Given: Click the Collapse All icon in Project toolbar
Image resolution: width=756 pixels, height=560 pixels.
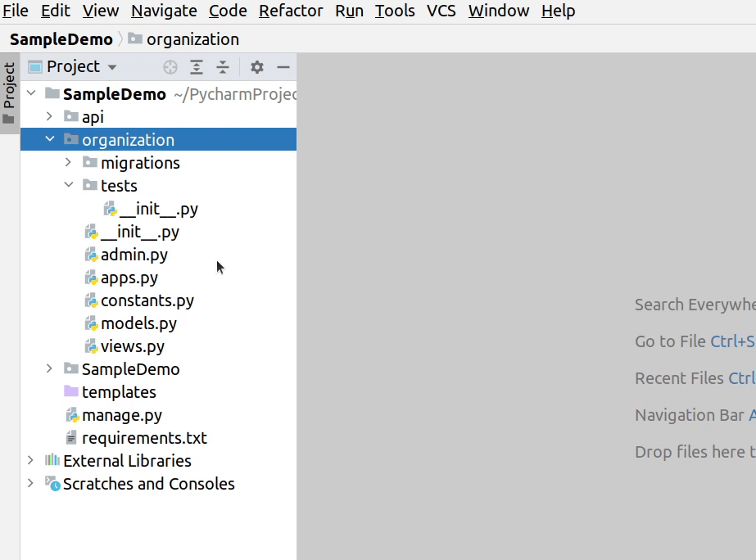Looking at the screenshot, I should click(x=221, y=66).
